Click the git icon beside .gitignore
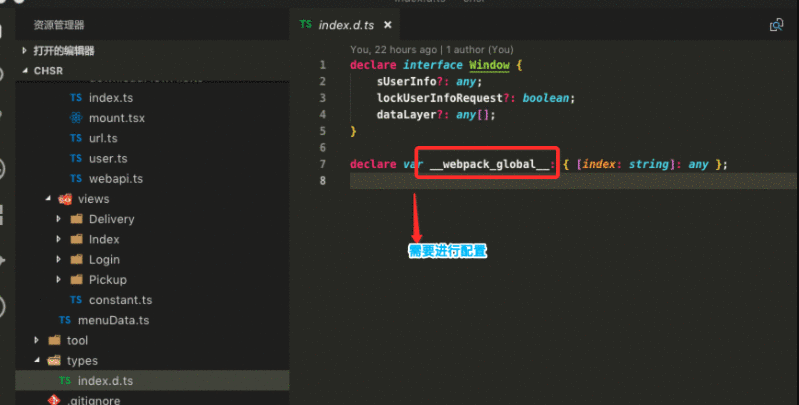 pyautogui.click(x=54, y=400)
